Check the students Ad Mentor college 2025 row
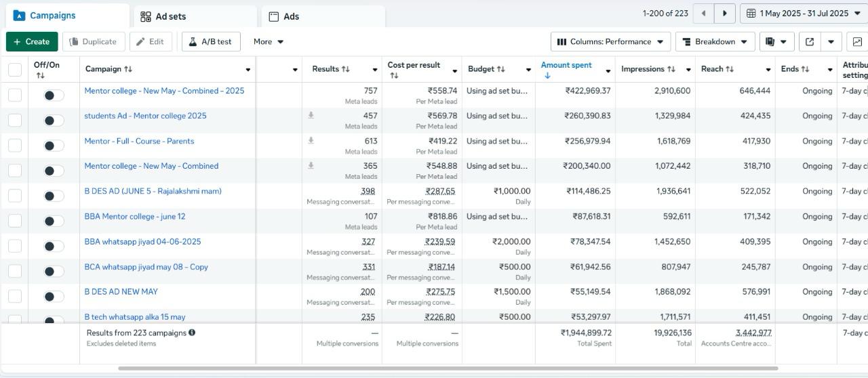Image resolution: width=868 pixels, height=378 pixels. [x=15, y=120]
